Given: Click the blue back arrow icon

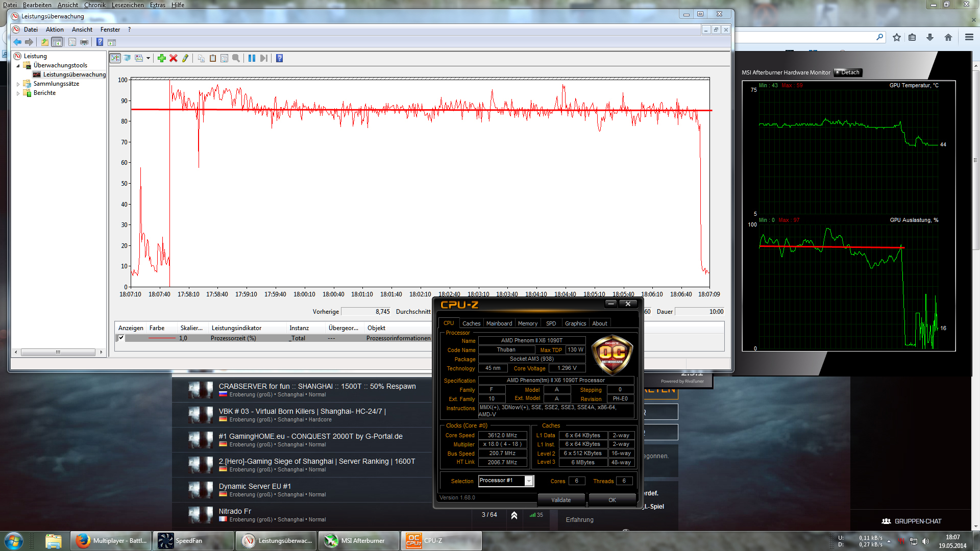Looking at the screenshot, I should pyautogui.click(x=17, y=42).
